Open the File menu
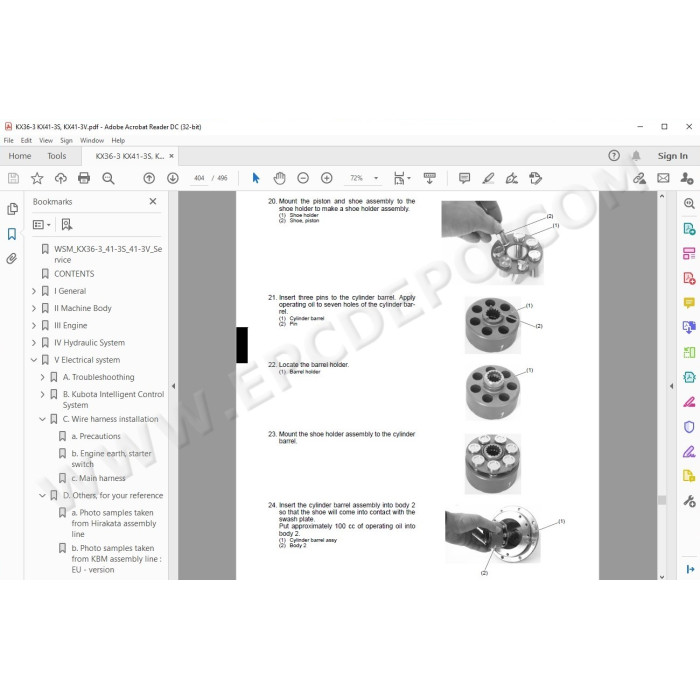This screenshot has width=700, height=700. point(8,141)
